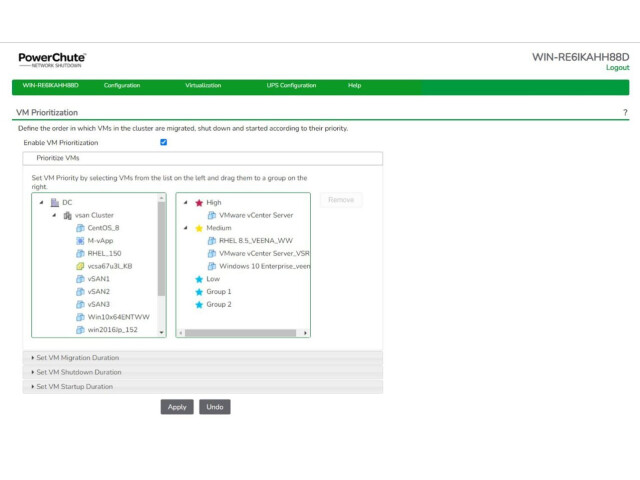
Task: Collapse the High priority group arrow
Action: 186,202
